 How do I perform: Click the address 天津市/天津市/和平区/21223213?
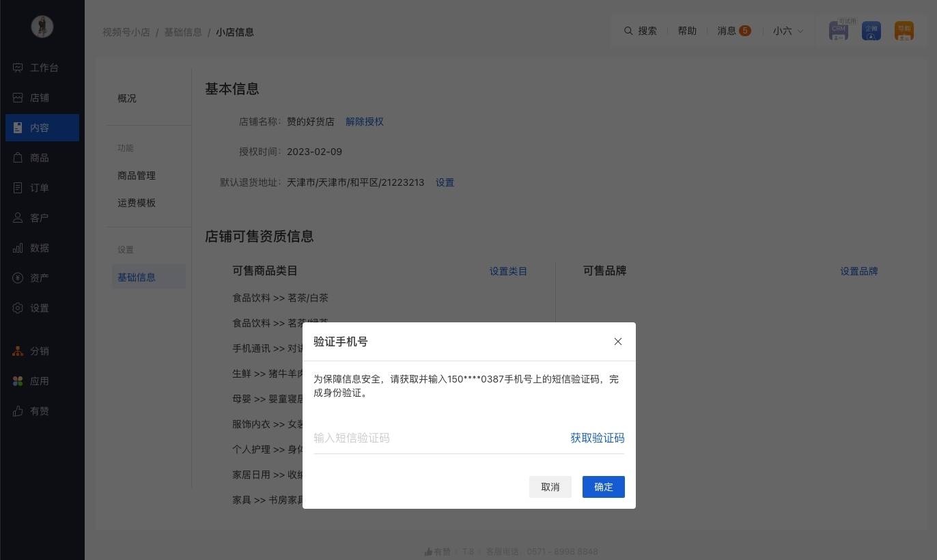point(355,182)
